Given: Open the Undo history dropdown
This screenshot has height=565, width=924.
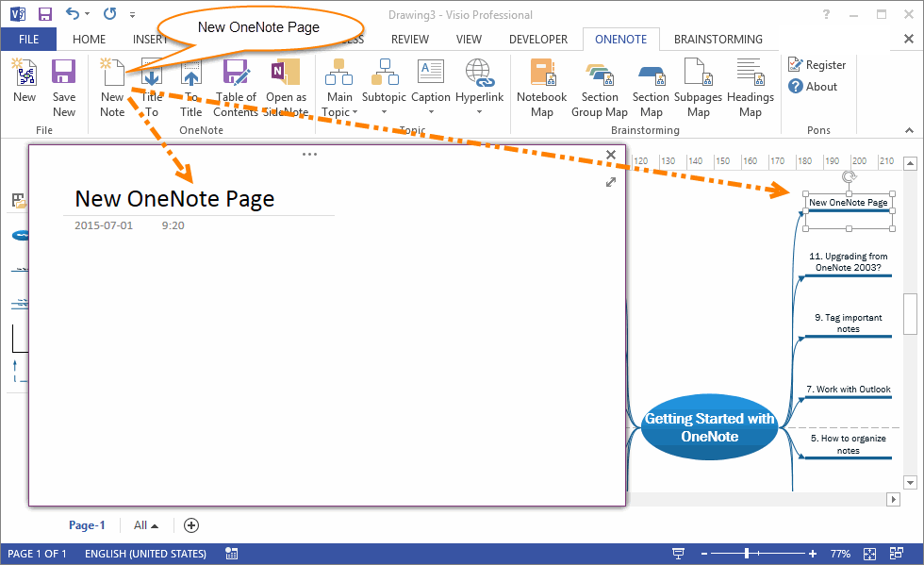Looking at the screenshot, I should pyautogui.click(x=88, y=13).
